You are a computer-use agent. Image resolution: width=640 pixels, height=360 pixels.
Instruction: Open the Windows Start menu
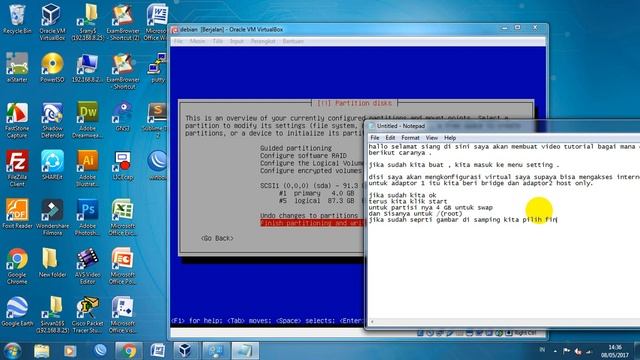click(x=12, y=351)
